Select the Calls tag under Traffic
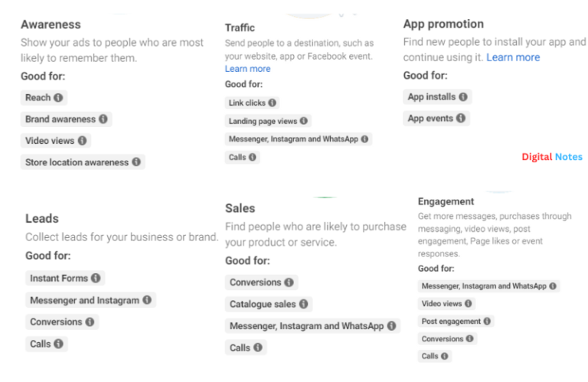 point(236,157)
